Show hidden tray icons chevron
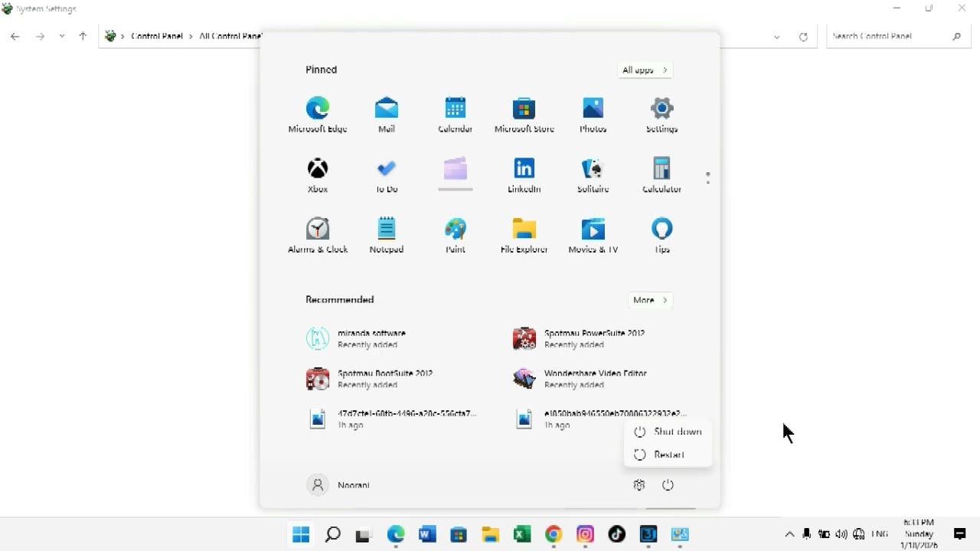 tap(790, 534)
